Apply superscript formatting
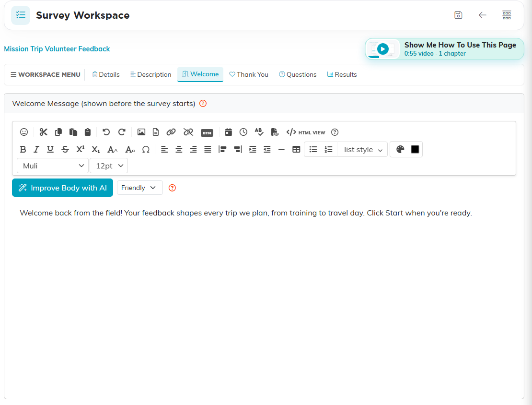 [81, 150]
